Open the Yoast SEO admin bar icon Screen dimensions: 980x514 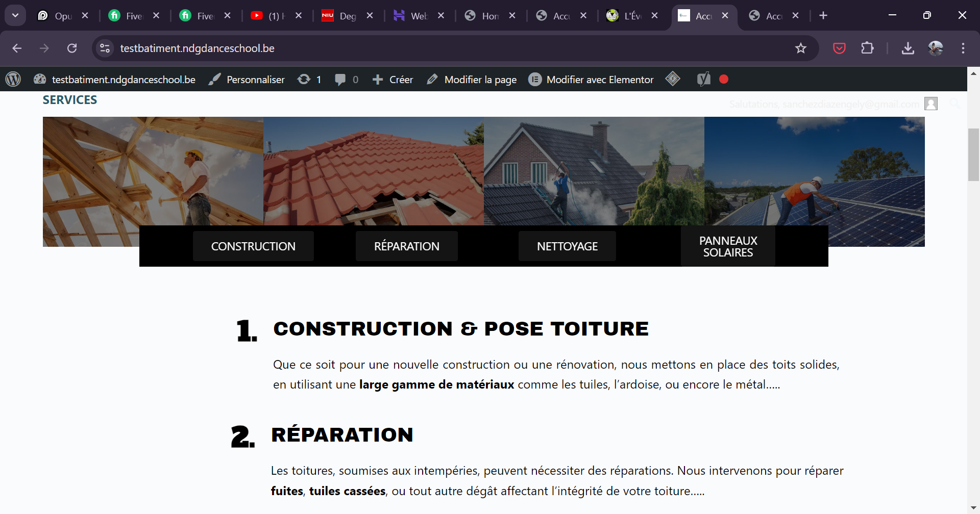pyautogui.click(x=703, y=79)
